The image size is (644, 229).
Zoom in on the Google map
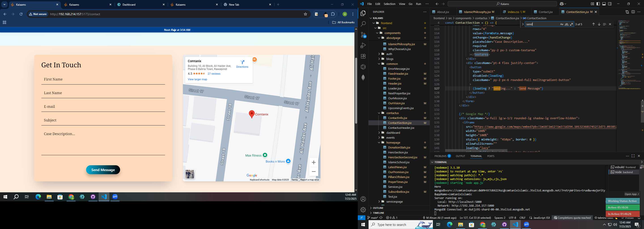click(x=314, y=163)
